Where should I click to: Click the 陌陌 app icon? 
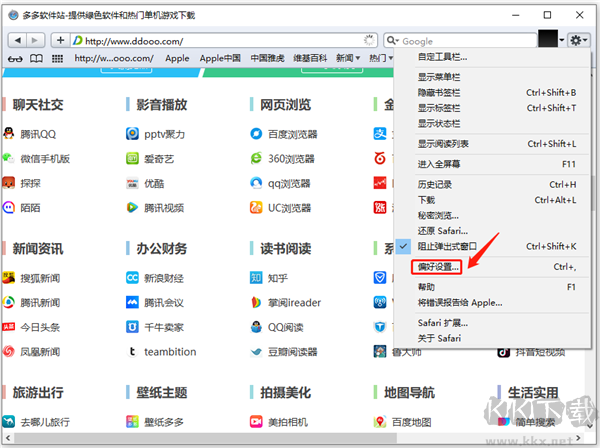8,207
